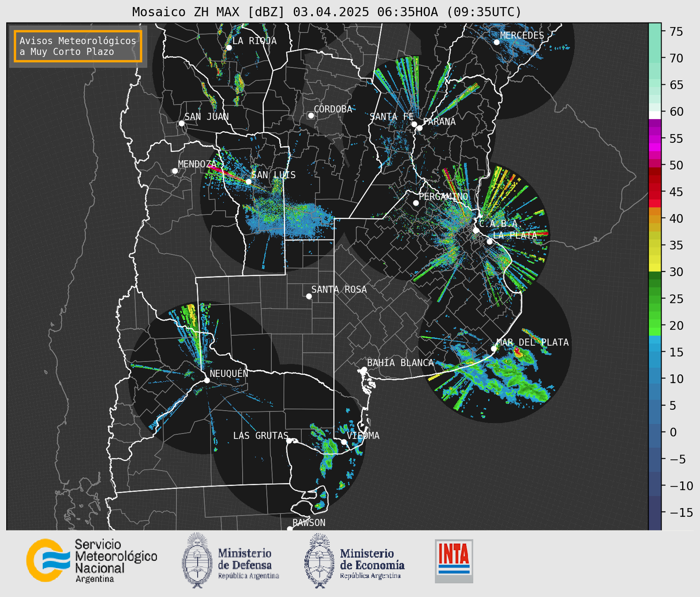Click the Servicio Meteorológico Nacional logo

[92, 561]
